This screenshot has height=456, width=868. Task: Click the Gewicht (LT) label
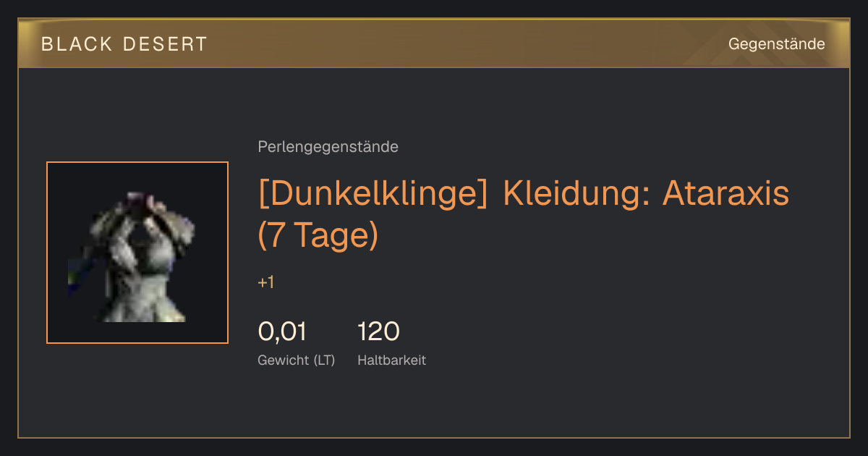[x=297, y=360]
